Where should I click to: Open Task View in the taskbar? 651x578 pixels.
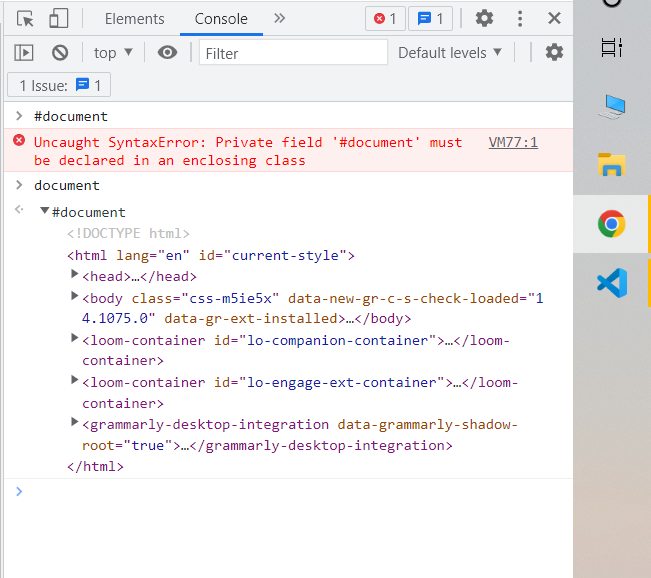tap(612, 47)
